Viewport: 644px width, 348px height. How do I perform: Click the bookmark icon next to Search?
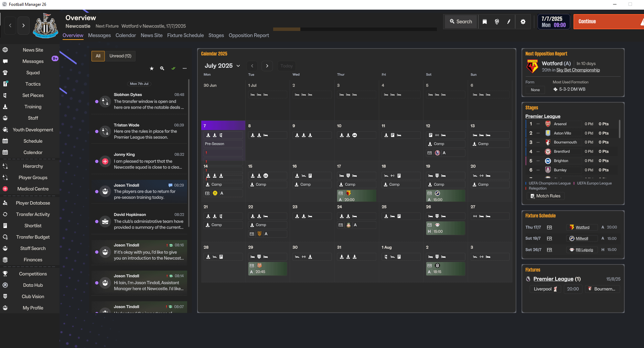(x=485, y=22)
